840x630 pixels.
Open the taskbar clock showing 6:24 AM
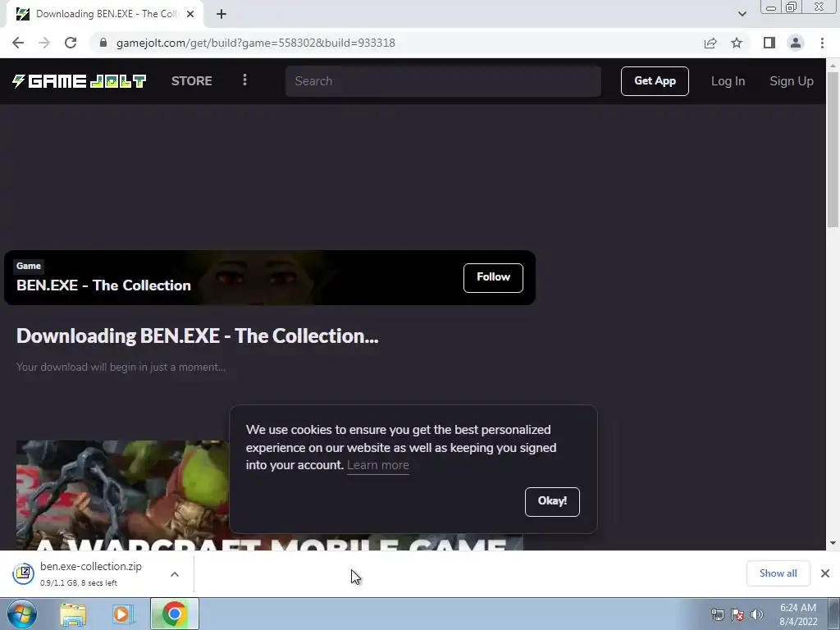click(x=798, y=614)
